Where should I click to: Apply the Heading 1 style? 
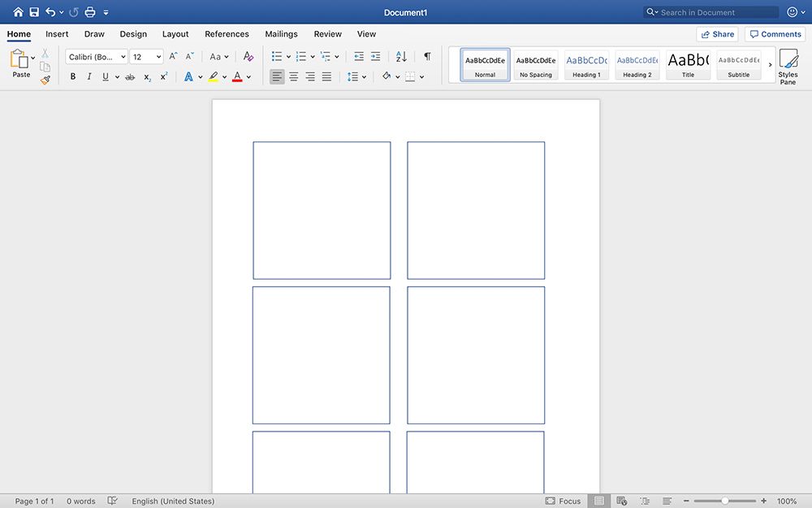click(587, 65)
